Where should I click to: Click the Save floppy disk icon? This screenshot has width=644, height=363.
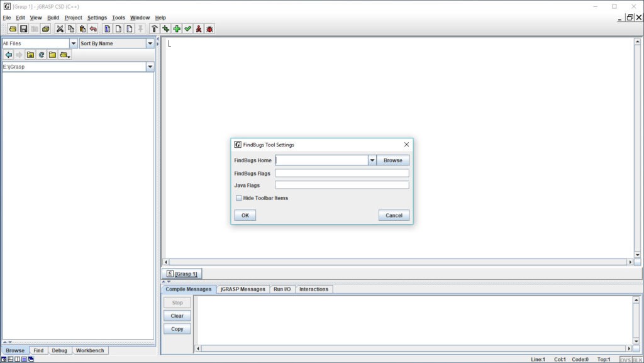23,29
